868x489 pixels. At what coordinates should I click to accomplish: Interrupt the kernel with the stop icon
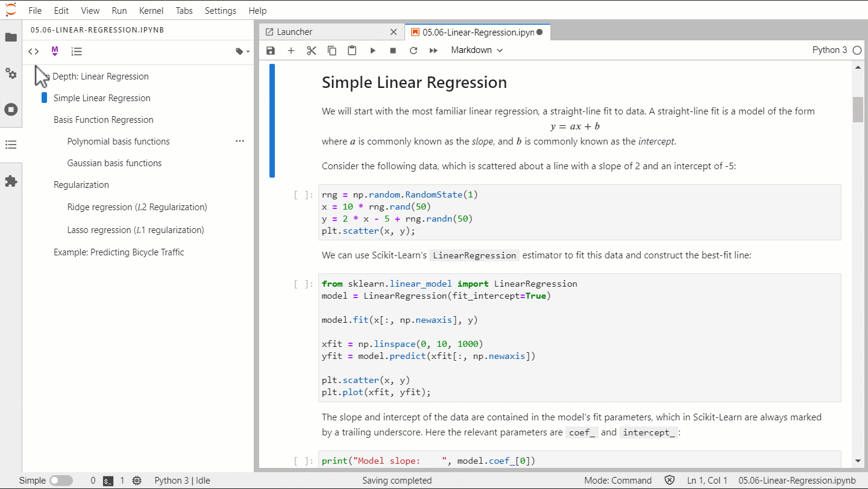click(392, 51)
